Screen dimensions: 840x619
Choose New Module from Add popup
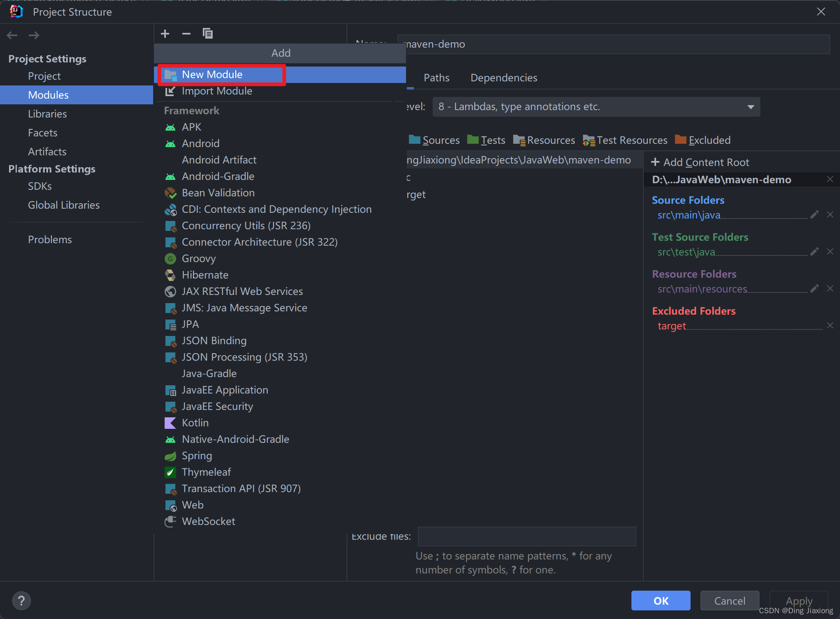(x=212, y=75)
